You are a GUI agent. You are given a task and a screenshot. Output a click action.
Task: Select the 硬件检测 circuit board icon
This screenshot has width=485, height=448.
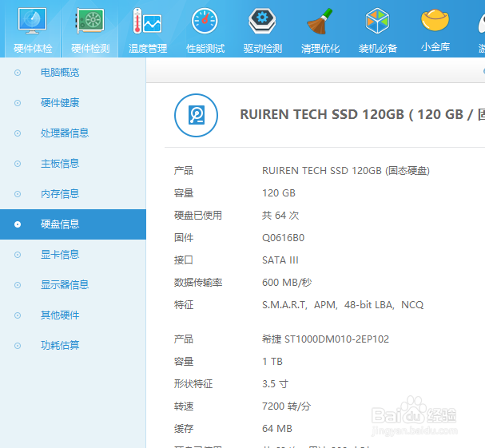[89, 21]
